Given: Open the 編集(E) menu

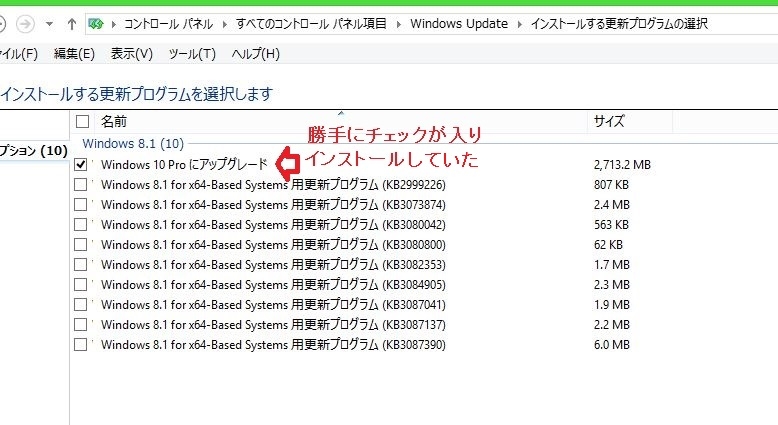Looking at the screenshot, I should (x=74, y=54).
